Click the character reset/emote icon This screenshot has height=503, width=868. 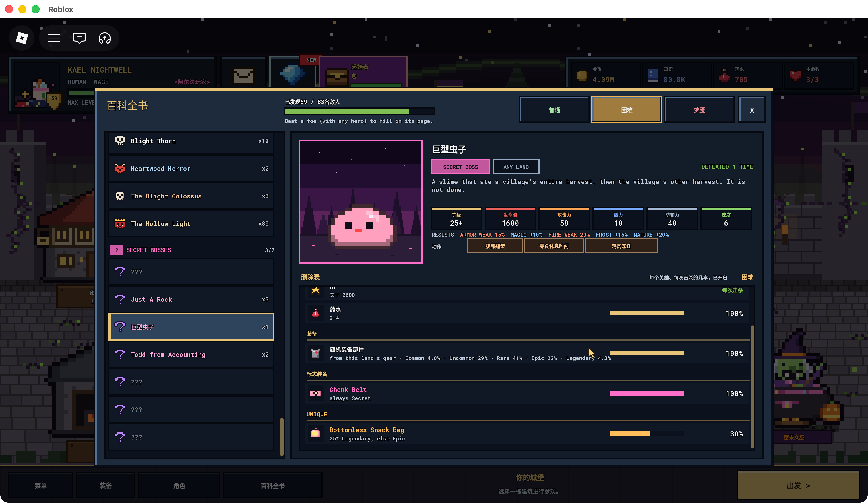click(105, 38)
